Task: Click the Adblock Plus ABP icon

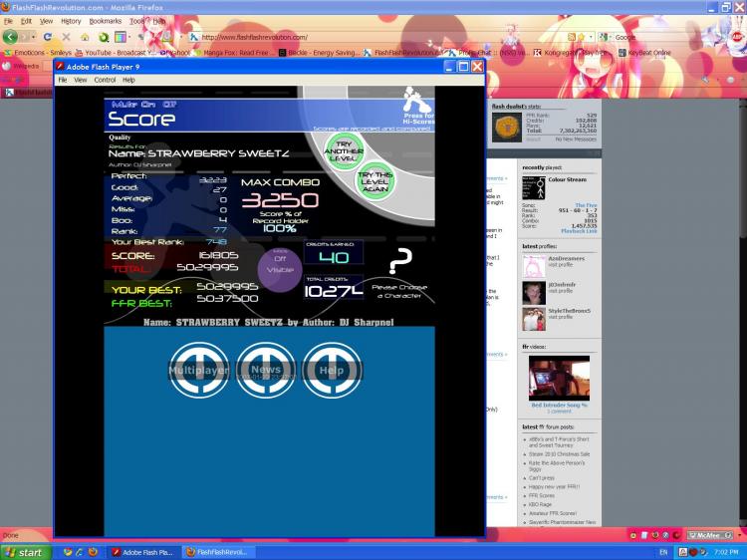Action: click(737, 37)
